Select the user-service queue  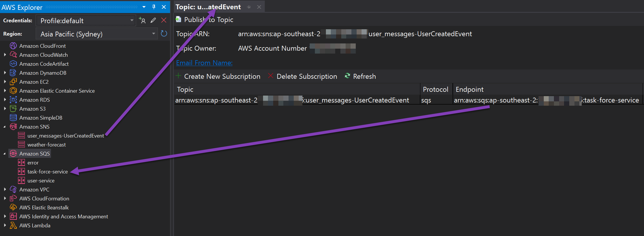41,180
